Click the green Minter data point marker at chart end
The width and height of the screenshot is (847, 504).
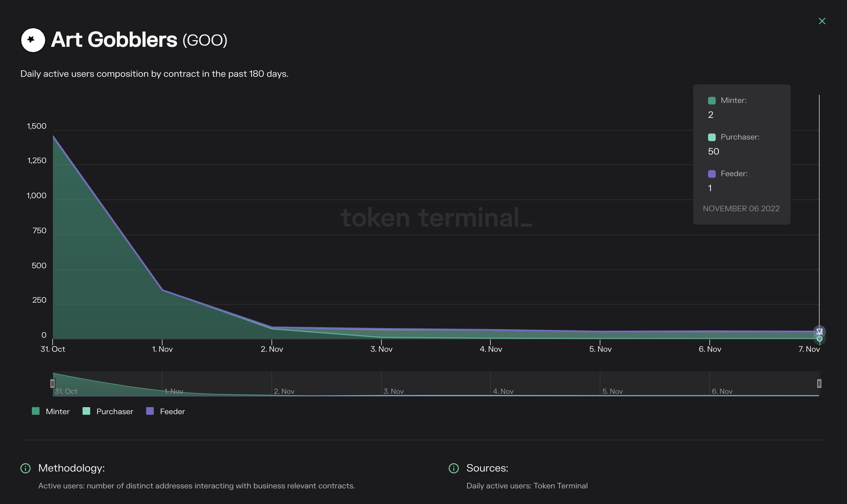point(820,339)
